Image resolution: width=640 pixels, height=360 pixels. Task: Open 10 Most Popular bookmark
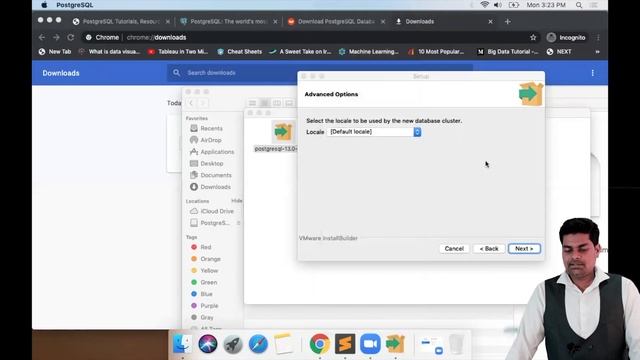click(x=436, y=52)
